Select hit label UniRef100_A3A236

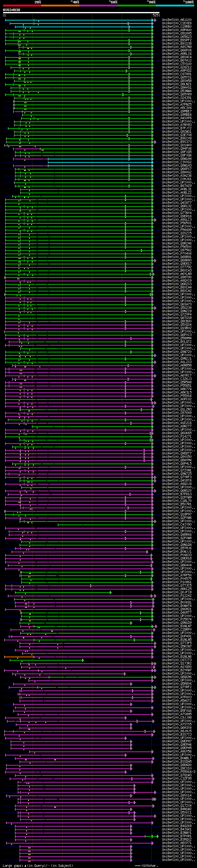(177, 176)
